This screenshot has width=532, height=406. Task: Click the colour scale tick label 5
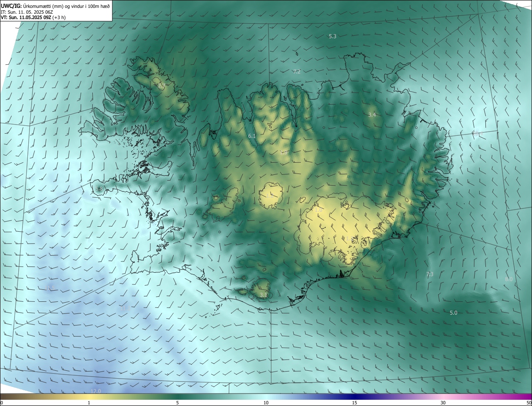coord(177,403)
